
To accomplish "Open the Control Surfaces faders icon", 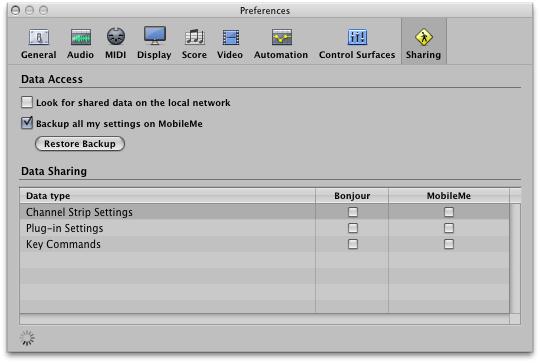I will tap(357, 37).
